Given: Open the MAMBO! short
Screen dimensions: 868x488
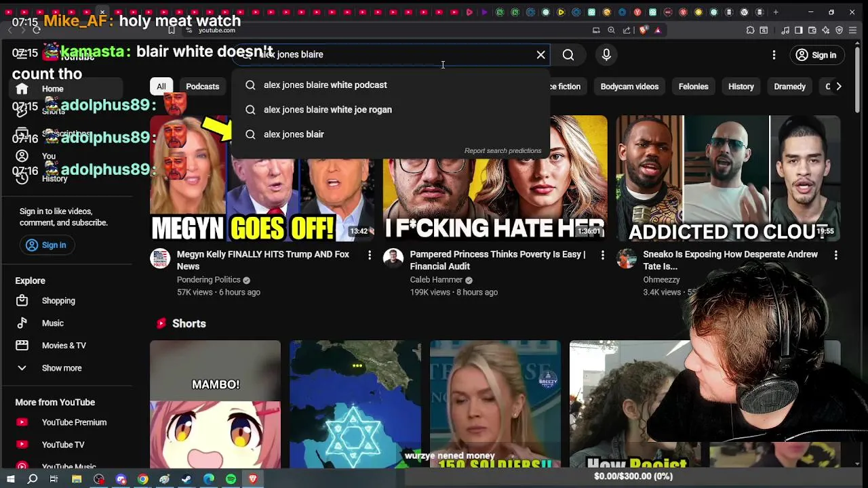Looking at the screenshot, I should click(215, 404).
